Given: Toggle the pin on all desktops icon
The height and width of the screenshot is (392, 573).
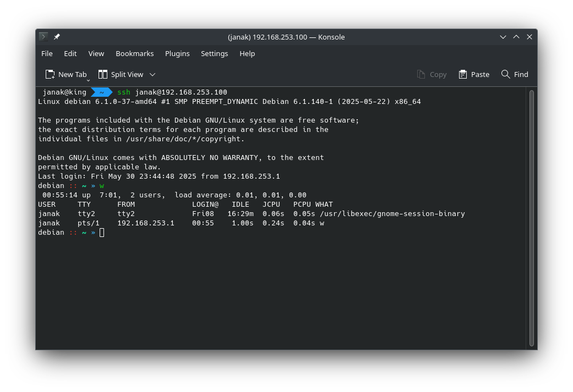Looking at the screenshot, I should (x=57, y=37).
